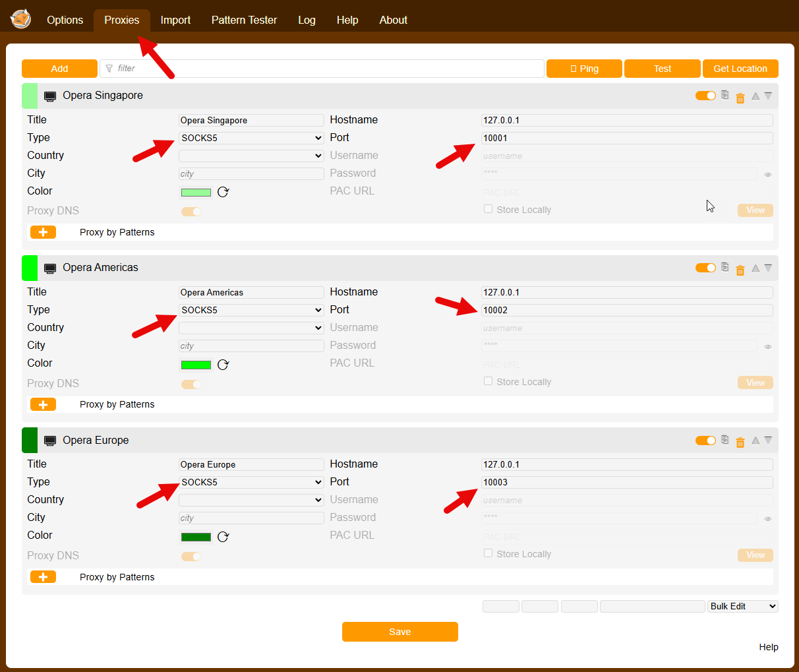Focus the proxy filter search field
The height and width of the screenshot is (672, 799).
pyautogui.click(x=322, y=69)
